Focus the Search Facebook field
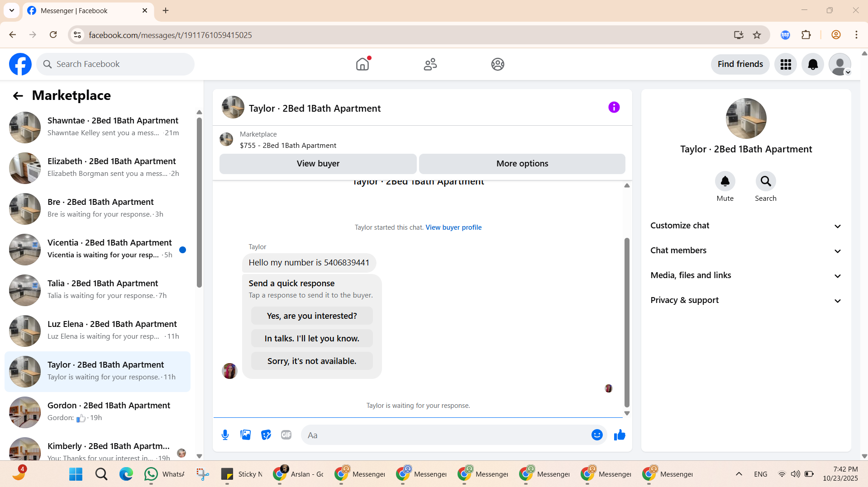This screenshot has height=487, width=868. pyautogui.click(x=115, y=64)
